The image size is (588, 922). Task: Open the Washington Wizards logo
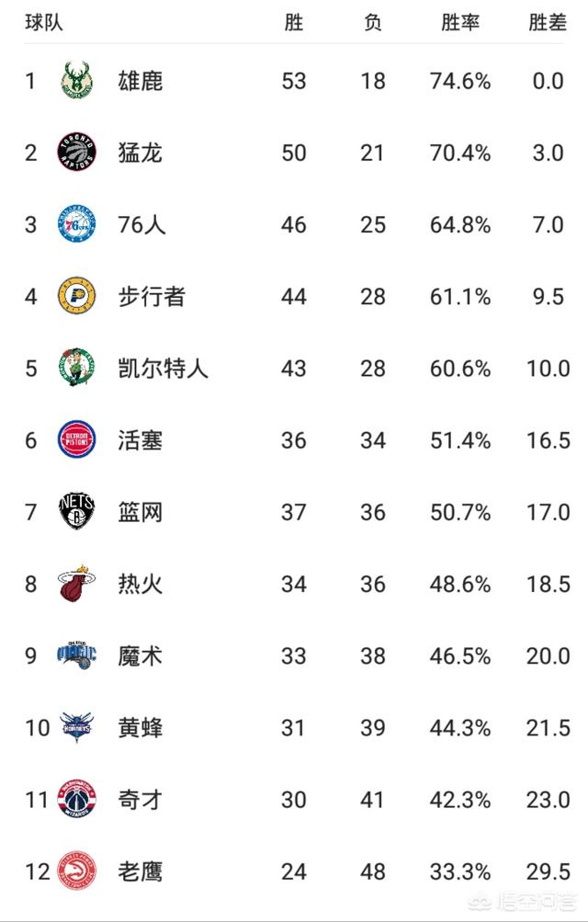(77, 799)
